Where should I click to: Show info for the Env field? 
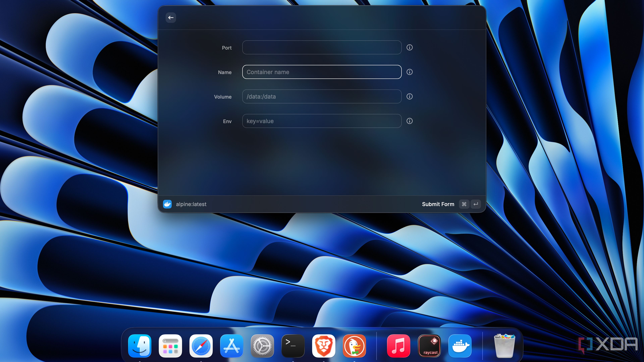point(410,121)
